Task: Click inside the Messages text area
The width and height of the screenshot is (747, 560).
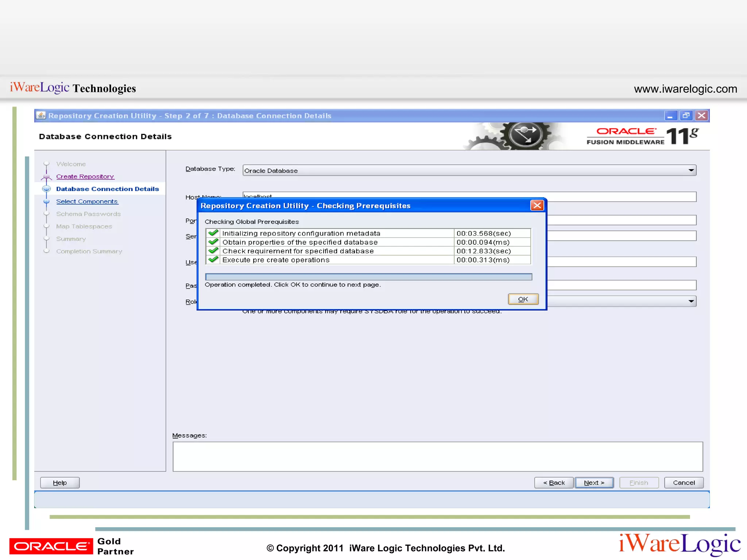Action: 437,456
